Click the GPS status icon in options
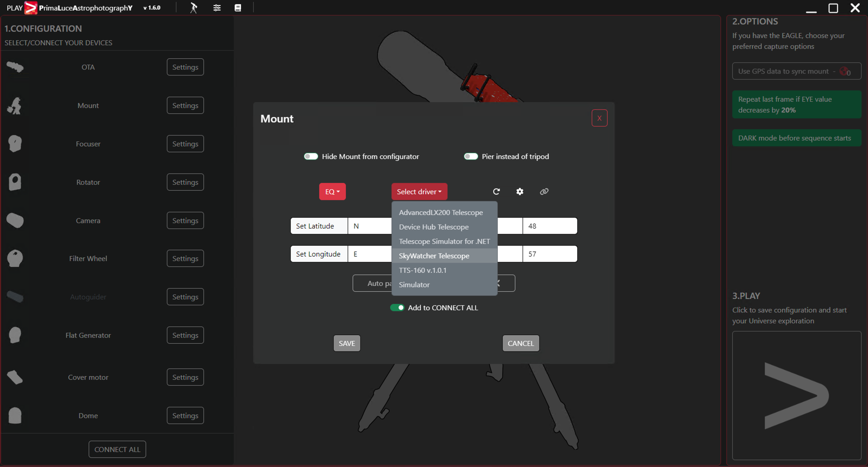The image size is (868, 467). [x=845, y=71]
